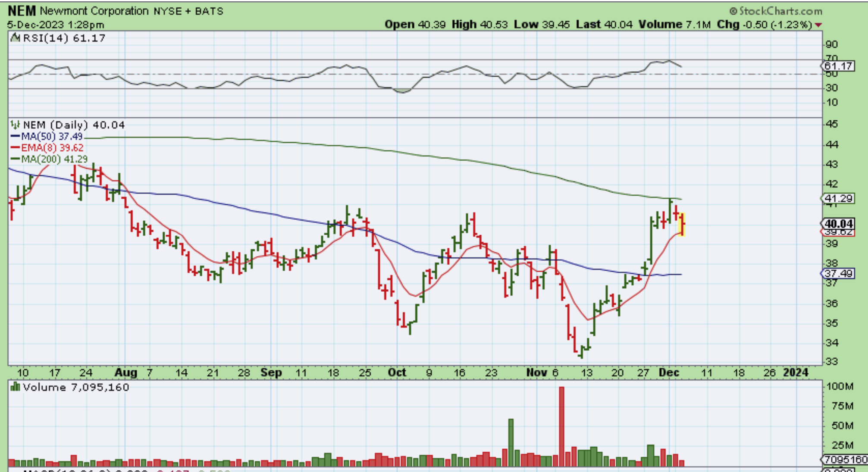This screenshot has width=868, height=472.
Task: Click the RSI area-chart icon
Action: pyautogui.click(x=16, y=38)
